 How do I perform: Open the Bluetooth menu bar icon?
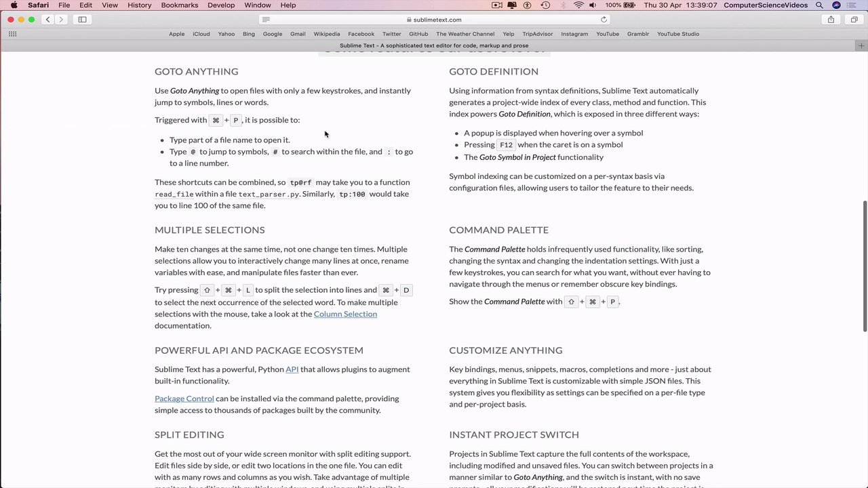[x=562, y=5]
